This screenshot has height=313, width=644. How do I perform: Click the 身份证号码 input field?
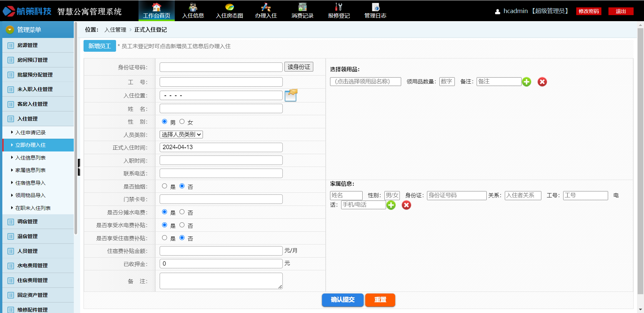(x=221, y=67)
